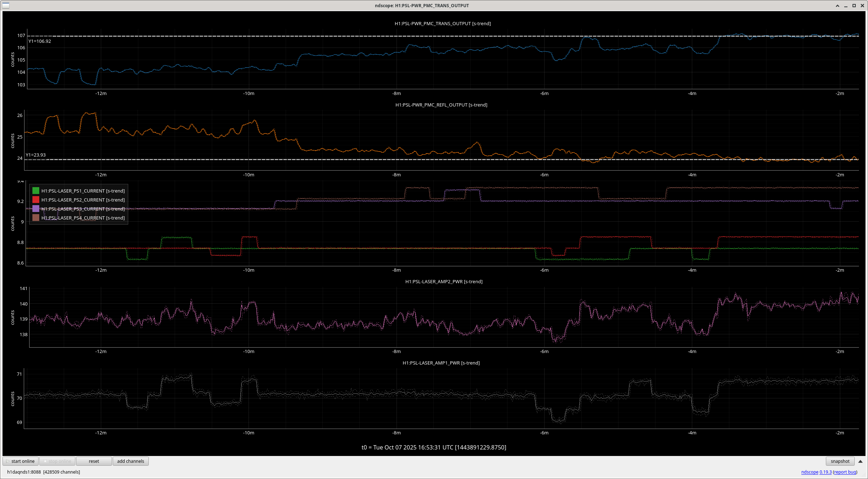Viewport: 868px width, 479px height.
Task: Click the green PS1_CURRENT legend swatch
Action: pyautogui.click(x=36, y=191)
